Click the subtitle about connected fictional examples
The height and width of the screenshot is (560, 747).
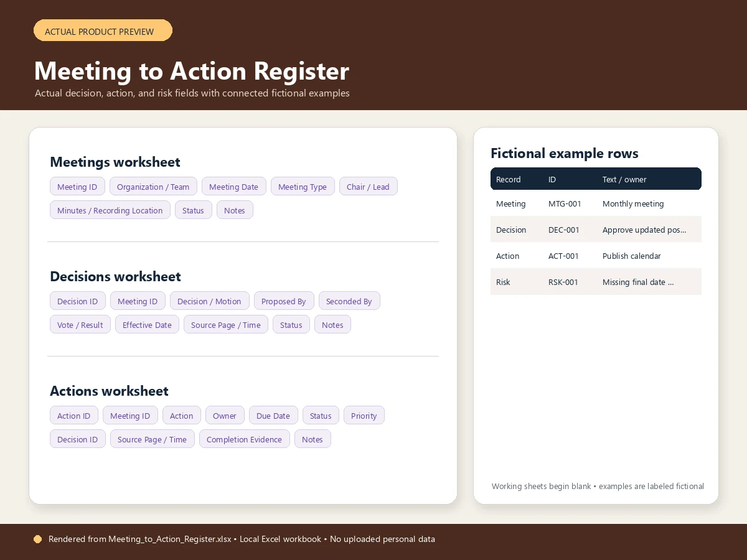click(x=192, y=93)
